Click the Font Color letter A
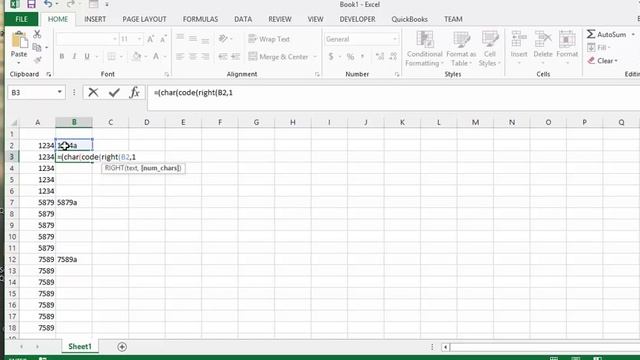 coord(156,56)
